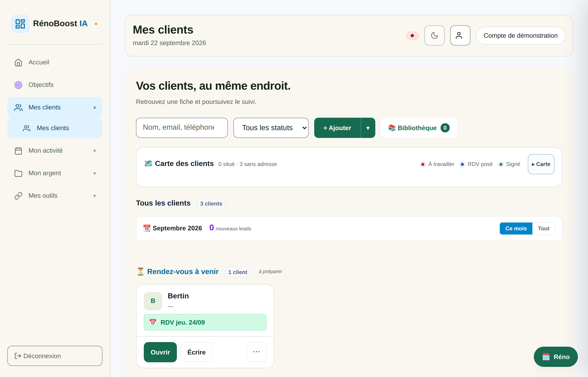The width and height of the screenshot is (588, 377).
Task: Click Écrire on Bertin's card
Action: (x=196, y=352)
